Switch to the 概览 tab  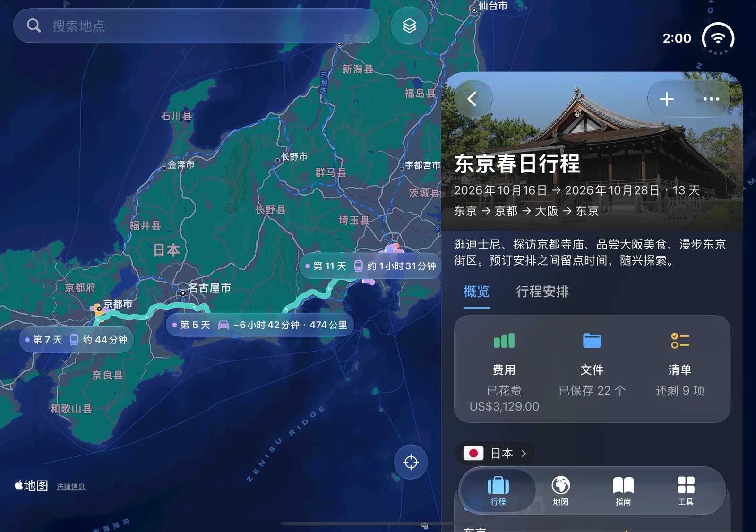point(476,292)
